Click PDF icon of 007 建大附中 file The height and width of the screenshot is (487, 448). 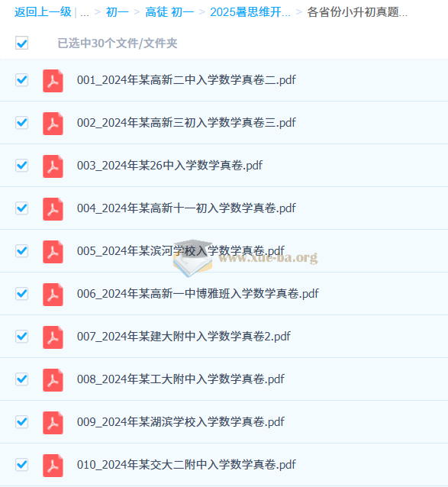(53, 337)
